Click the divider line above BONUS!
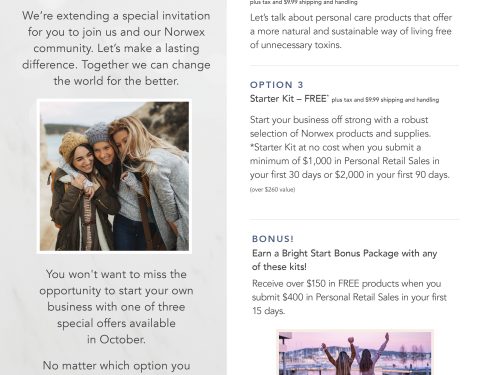 [354, 219]
